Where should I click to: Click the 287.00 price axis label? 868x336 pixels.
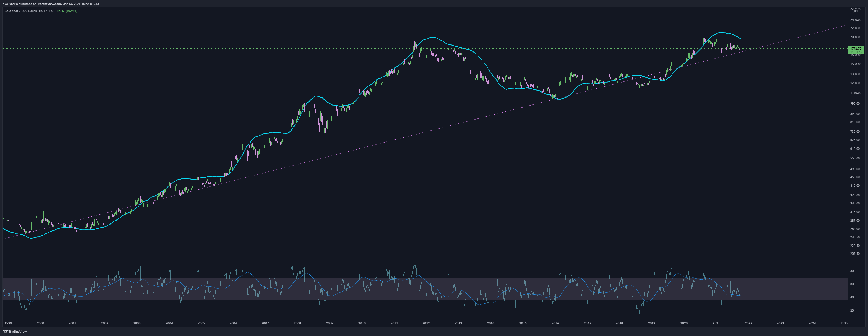pos(855,221)
